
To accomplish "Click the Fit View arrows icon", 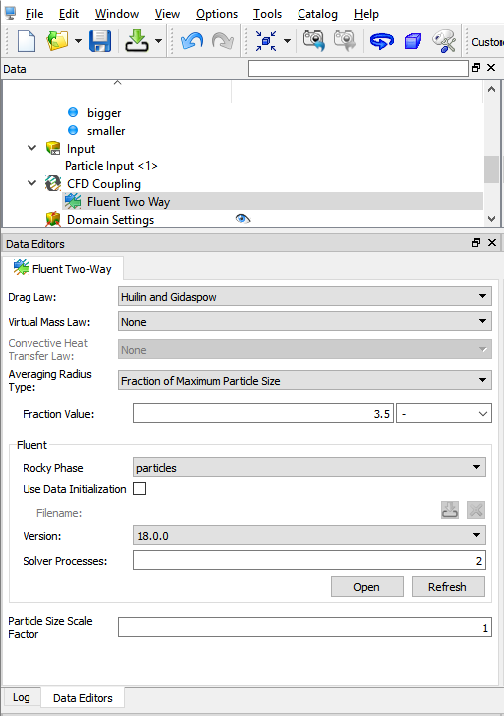I will (266, 41).
